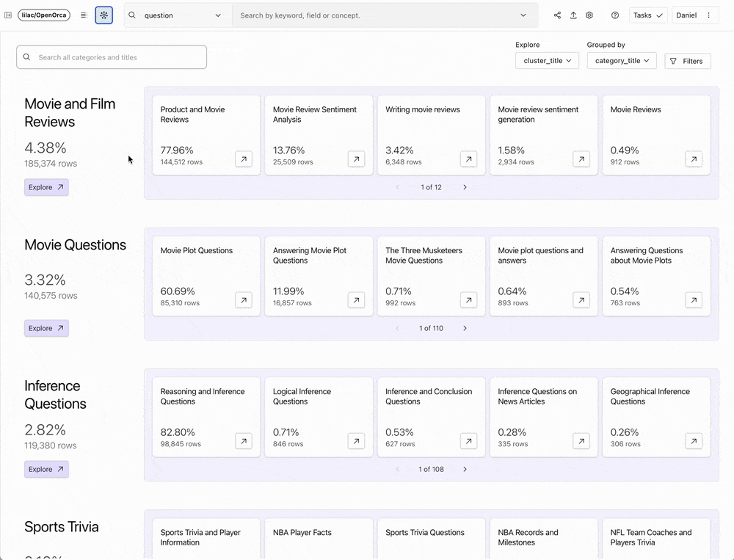Open the Product and Movie Reviews cluster arrow
The image size is (734, 560).
(244, 159)
